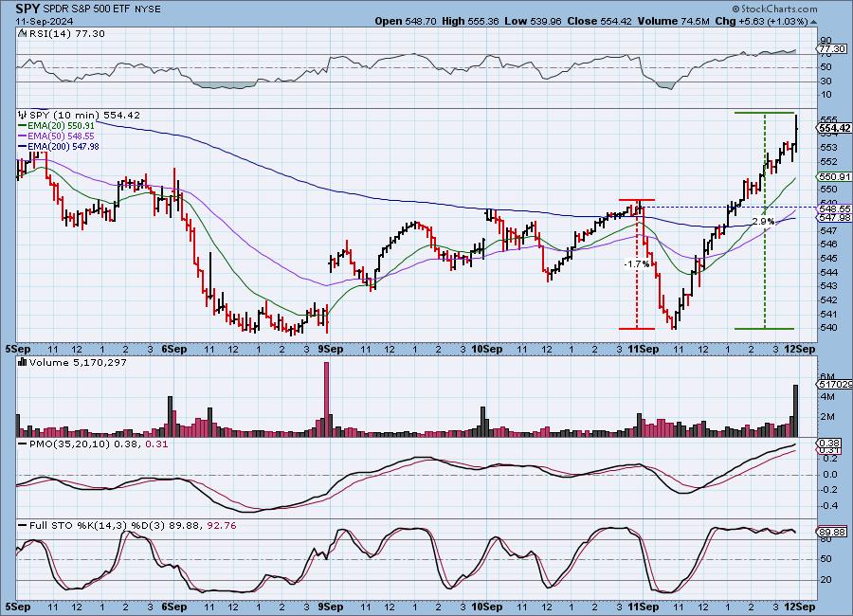
Task: Click the -1.7% decline annotation label
Action: 637,263
